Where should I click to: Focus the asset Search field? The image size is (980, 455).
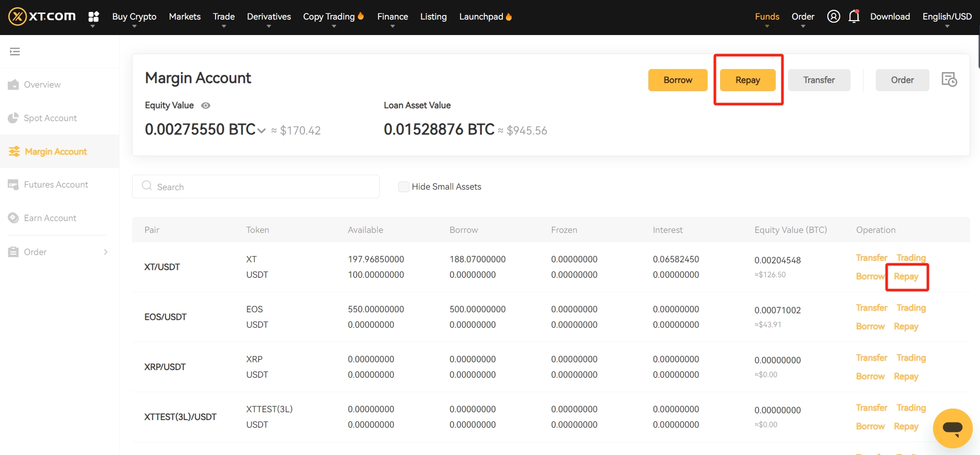tap(256, 187)
